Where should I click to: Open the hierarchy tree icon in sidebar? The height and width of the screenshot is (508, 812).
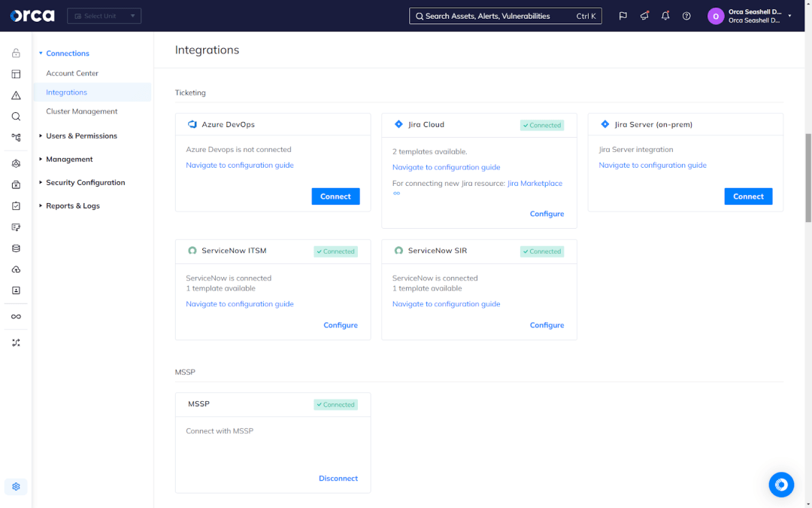point(16,138)
